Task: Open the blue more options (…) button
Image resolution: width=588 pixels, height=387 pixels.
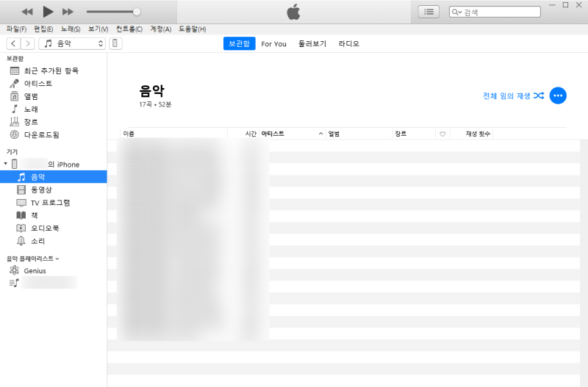Action: click(x=558, y=95)
